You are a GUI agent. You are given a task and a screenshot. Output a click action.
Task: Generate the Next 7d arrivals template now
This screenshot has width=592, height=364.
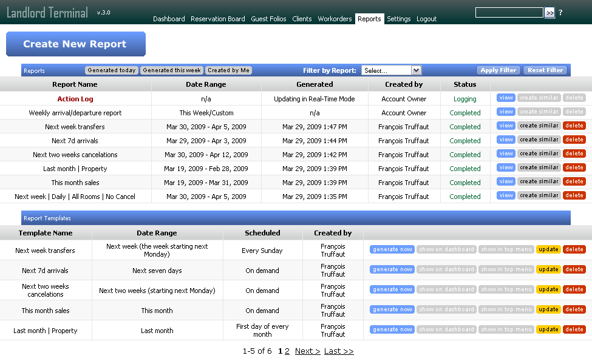tap(392, 269)
